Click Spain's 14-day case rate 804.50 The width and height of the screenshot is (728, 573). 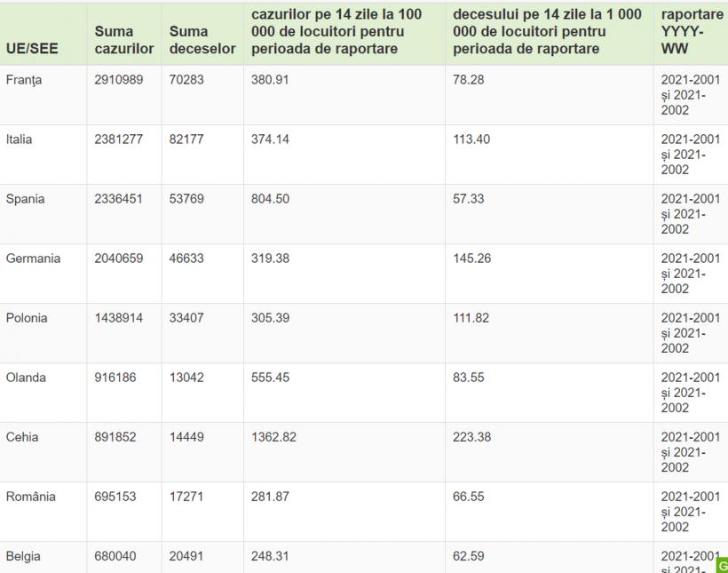pos(270,199)
